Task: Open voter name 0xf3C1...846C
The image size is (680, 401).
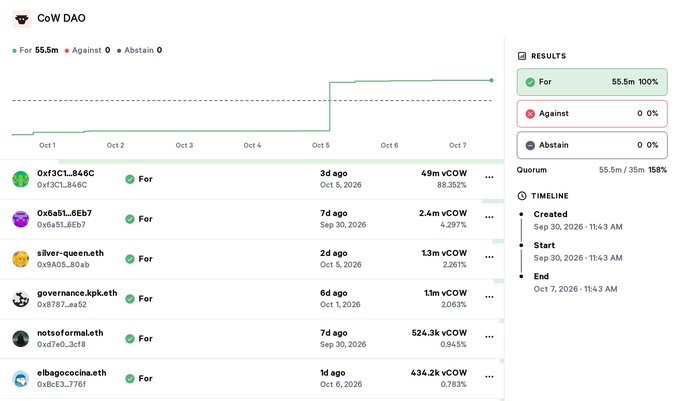Action: 65,173
